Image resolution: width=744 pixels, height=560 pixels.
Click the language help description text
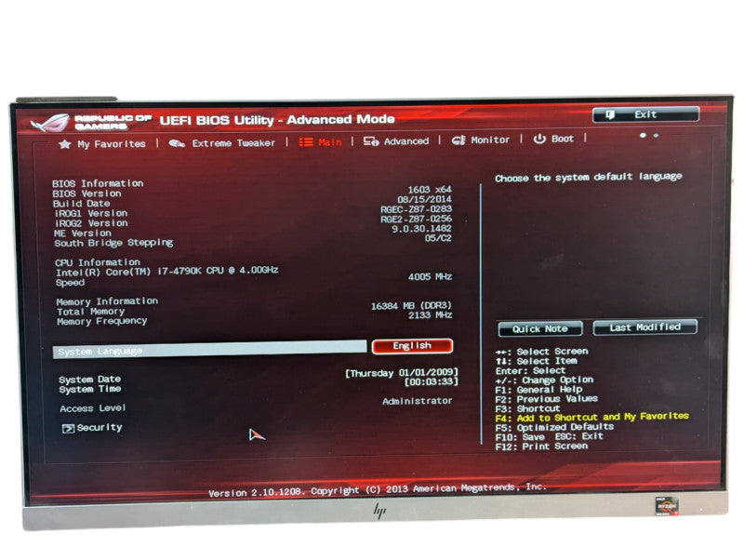pyautogui.click(x=589, y=178)
